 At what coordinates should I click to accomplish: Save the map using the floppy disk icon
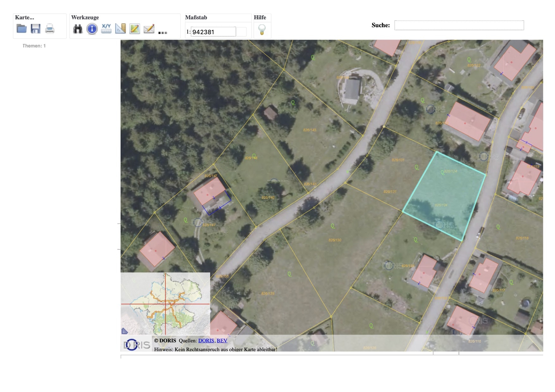pyautogui.click(x=35, y=28)
